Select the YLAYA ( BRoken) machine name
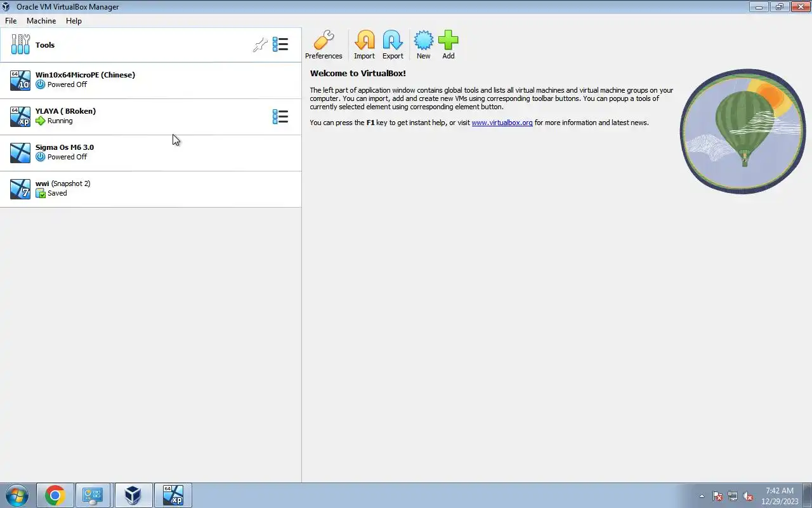Screen dimensions: 812x508 pos(65,111)
